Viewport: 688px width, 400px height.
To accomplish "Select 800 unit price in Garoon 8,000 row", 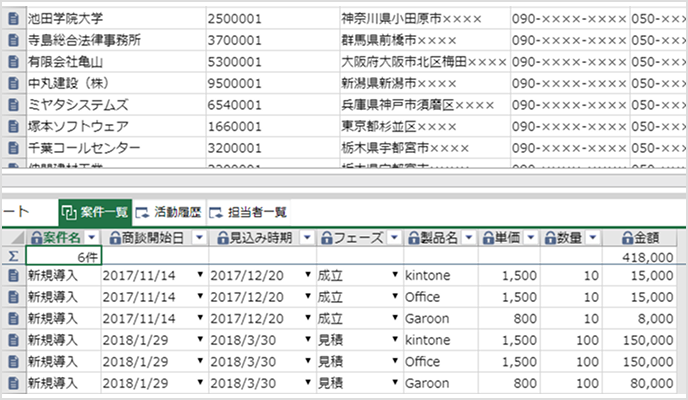I will 509,318.
